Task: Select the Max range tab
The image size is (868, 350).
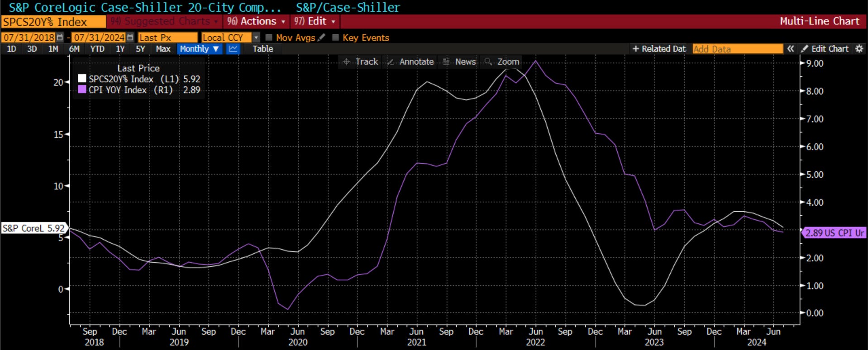Action: pyautogui.click(x=163, y=49)
